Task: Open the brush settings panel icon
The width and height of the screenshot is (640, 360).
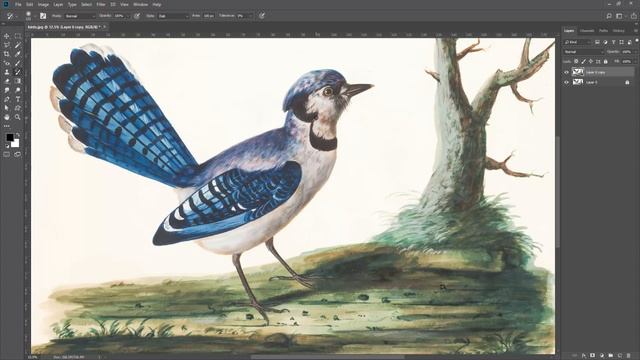Action: pos(43,16)
